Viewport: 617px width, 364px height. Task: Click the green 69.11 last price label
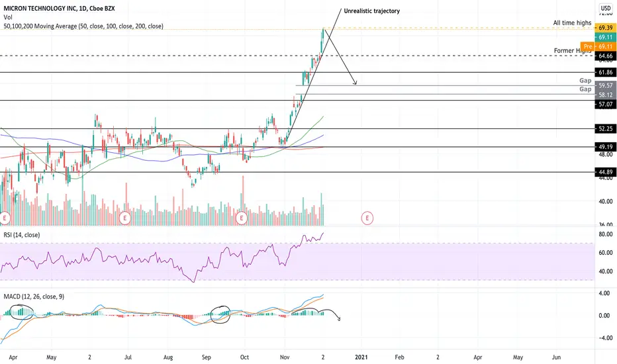[x=606, y=37]
